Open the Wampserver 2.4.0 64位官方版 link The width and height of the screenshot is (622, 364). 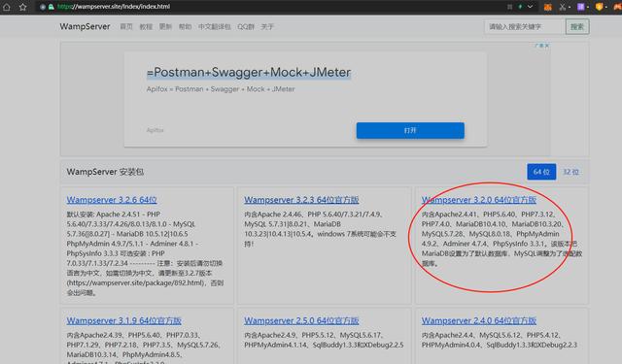coord(479,321)
